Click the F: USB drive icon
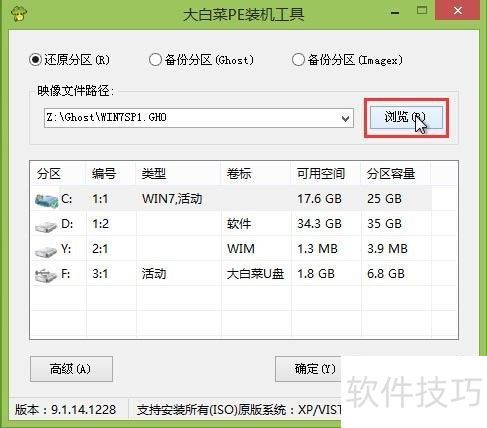Image resolution: width=487 pixels, height=428 pixels. click(x=46, y=276)
